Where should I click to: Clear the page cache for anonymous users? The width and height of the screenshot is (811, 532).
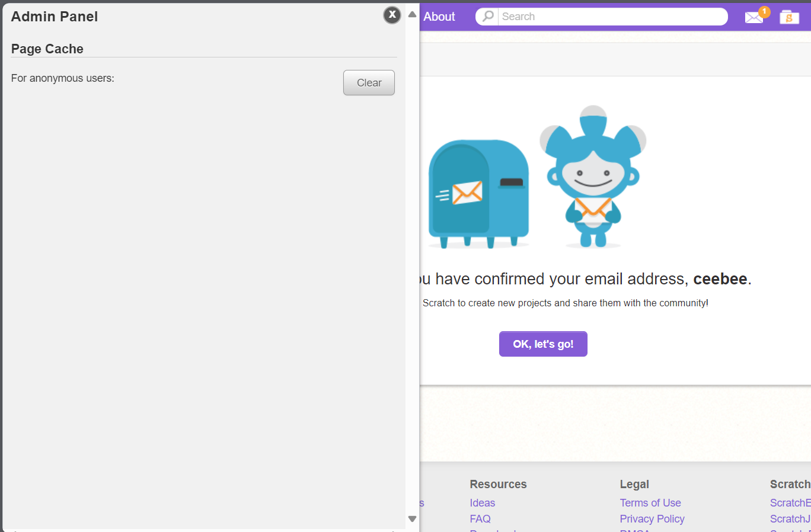click(x=369, y=83)
